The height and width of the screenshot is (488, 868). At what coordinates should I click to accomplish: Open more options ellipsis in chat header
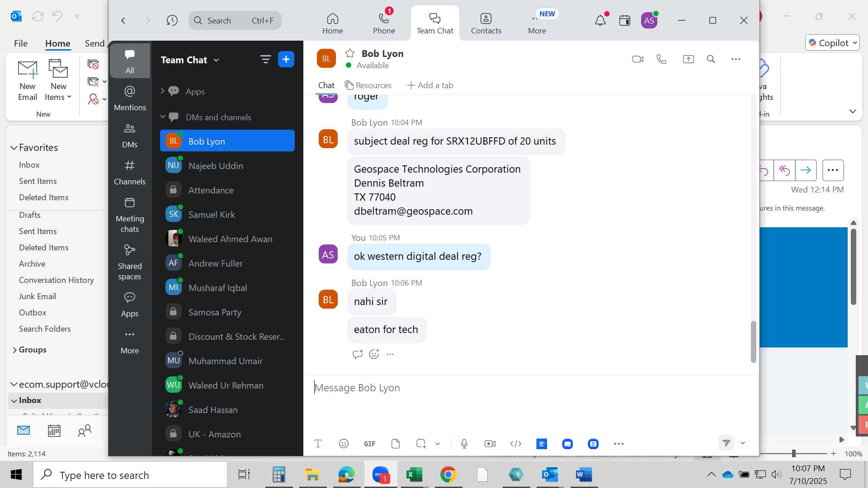(x=736, y=59)
